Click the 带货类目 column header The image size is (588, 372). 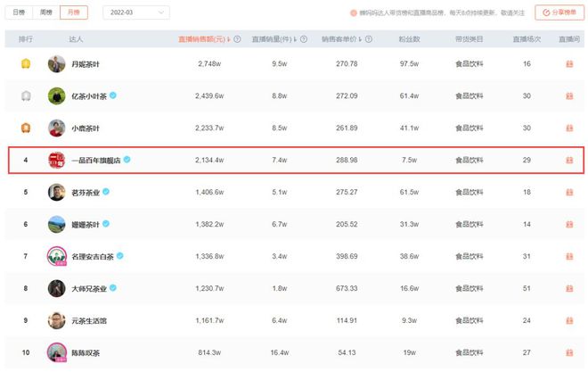coord(469,39)
